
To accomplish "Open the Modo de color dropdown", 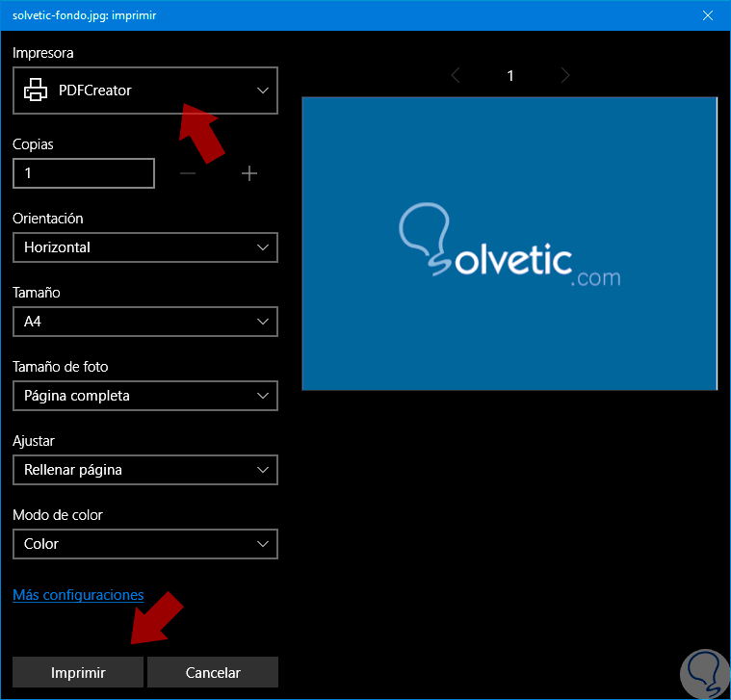I will click(x=145, y=544).
